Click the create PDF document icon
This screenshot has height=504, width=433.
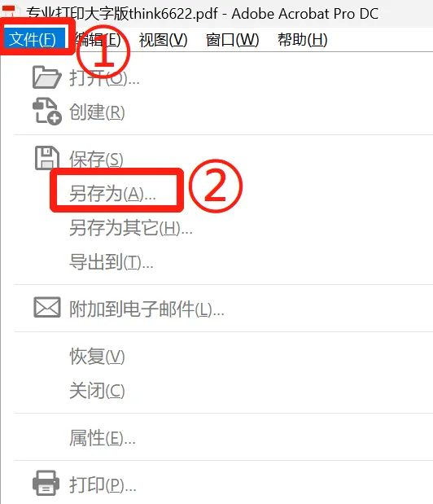pyautogui.click(x=47, y=112)
